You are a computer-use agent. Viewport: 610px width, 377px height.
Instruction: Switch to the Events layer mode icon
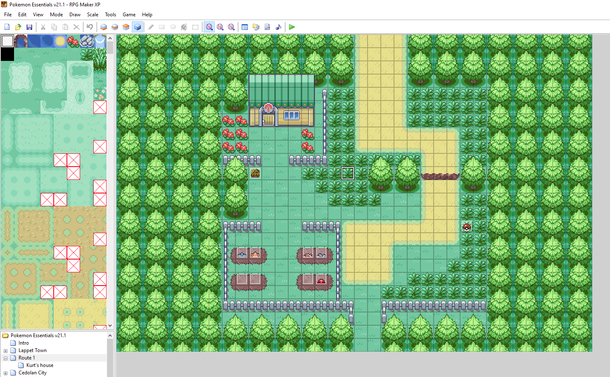click(x=137, y=27)
